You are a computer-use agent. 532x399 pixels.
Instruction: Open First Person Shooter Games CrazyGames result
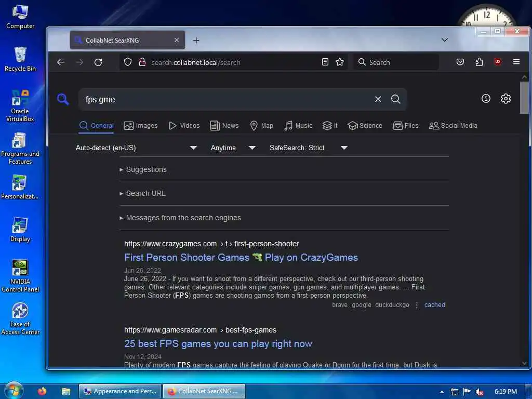click(241, 258)
